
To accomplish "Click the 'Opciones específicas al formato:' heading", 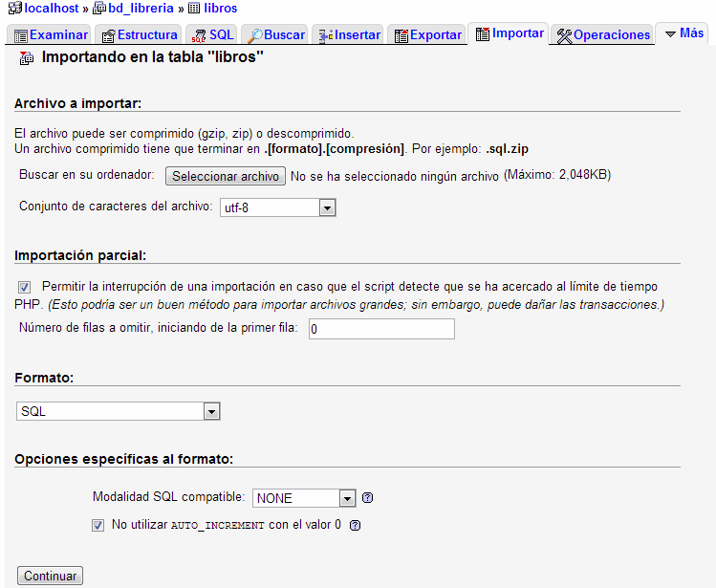I will coord(123,459).
